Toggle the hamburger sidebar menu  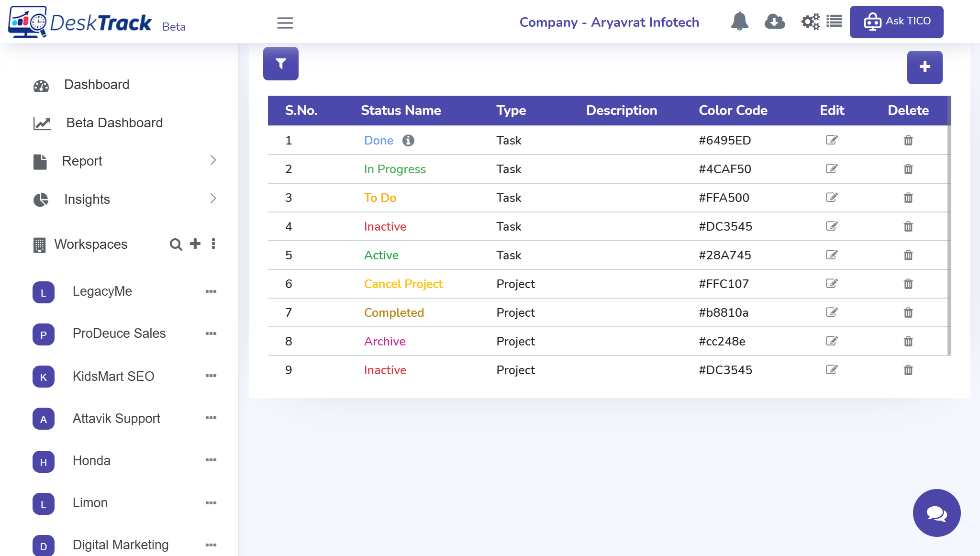click(285, 22)
